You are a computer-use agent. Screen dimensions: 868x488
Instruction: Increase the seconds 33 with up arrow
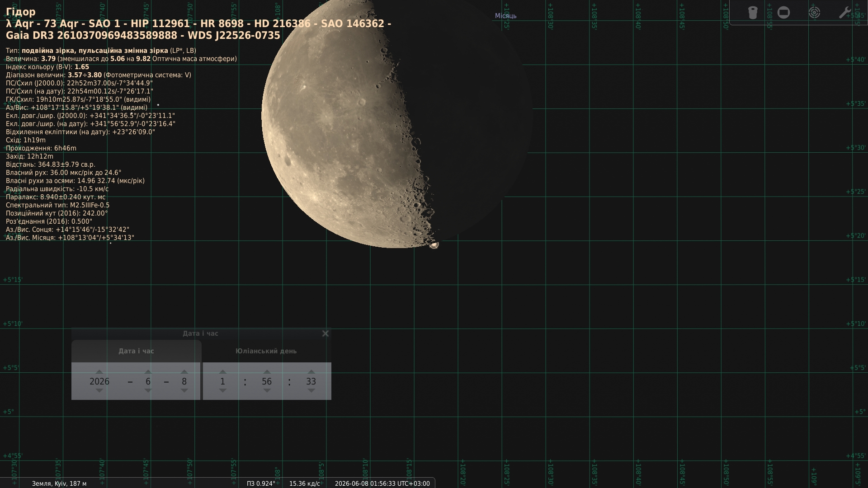tap(311, 372)
